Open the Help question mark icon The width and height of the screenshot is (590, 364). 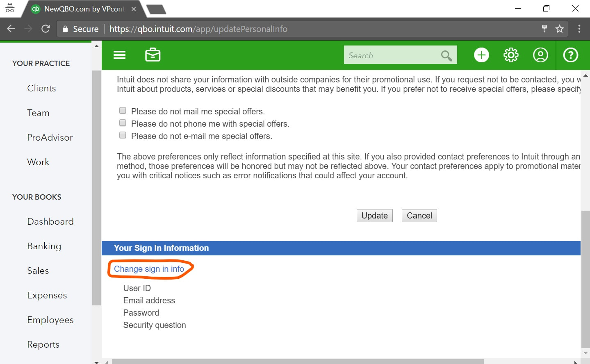[x=570, y=55]
